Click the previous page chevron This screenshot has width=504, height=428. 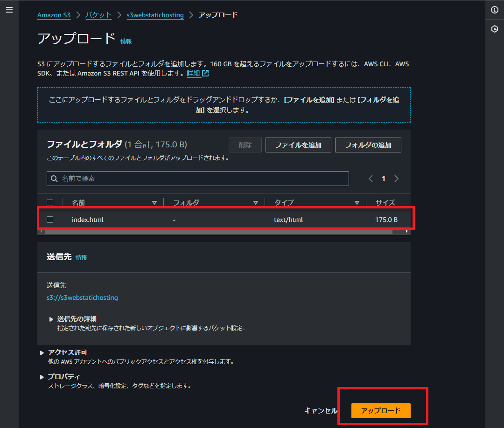pos(371,178)
